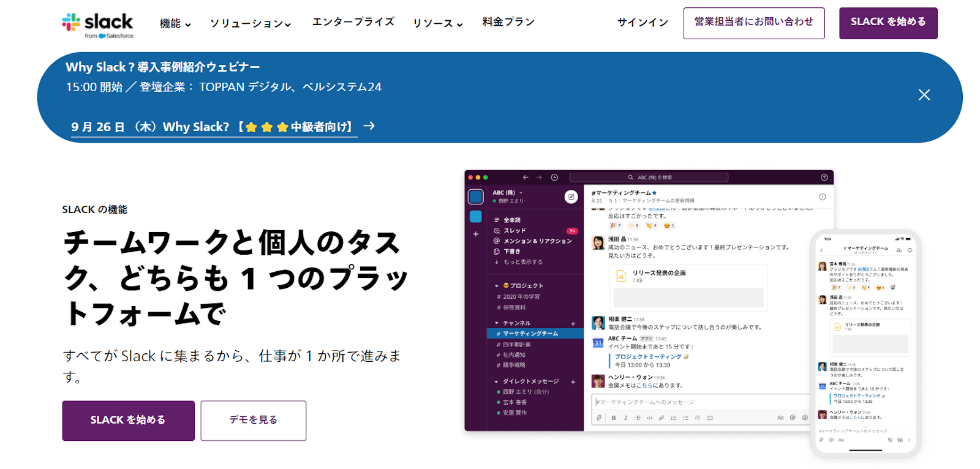Click the back arrow in mockup title bar
This screenshot has width=980, height=469.
(526, 178)
